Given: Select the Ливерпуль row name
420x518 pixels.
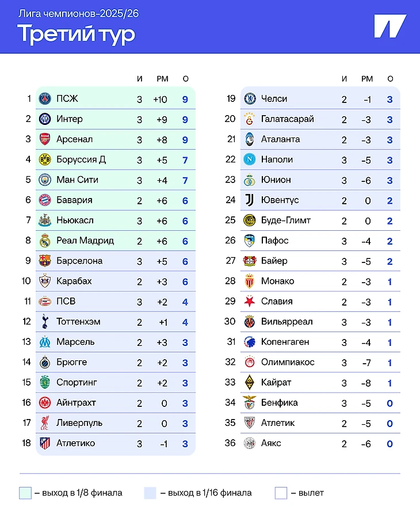Looking at the screenshot, I should (79, 423).
